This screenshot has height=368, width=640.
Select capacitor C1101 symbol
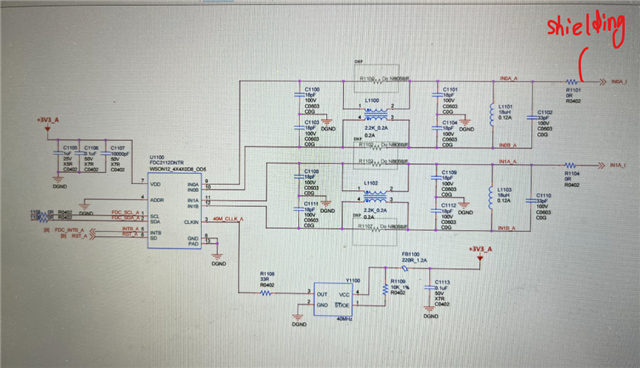437,95
